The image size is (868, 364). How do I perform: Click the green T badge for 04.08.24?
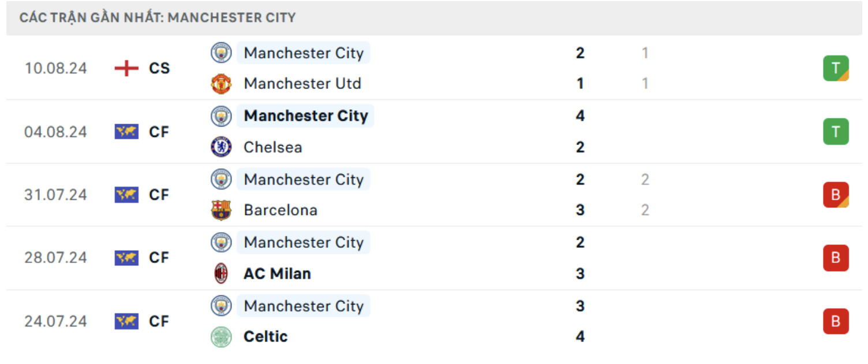(835, 131)
